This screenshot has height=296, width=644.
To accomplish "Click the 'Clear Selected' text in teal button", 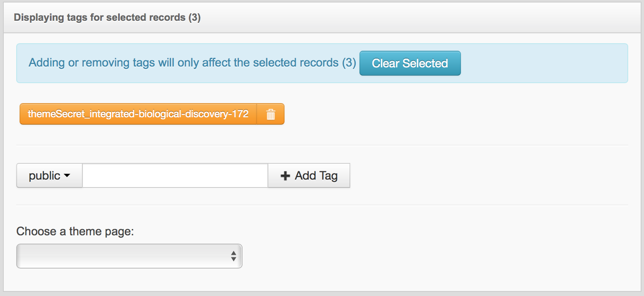I will (x=410, y=63).
